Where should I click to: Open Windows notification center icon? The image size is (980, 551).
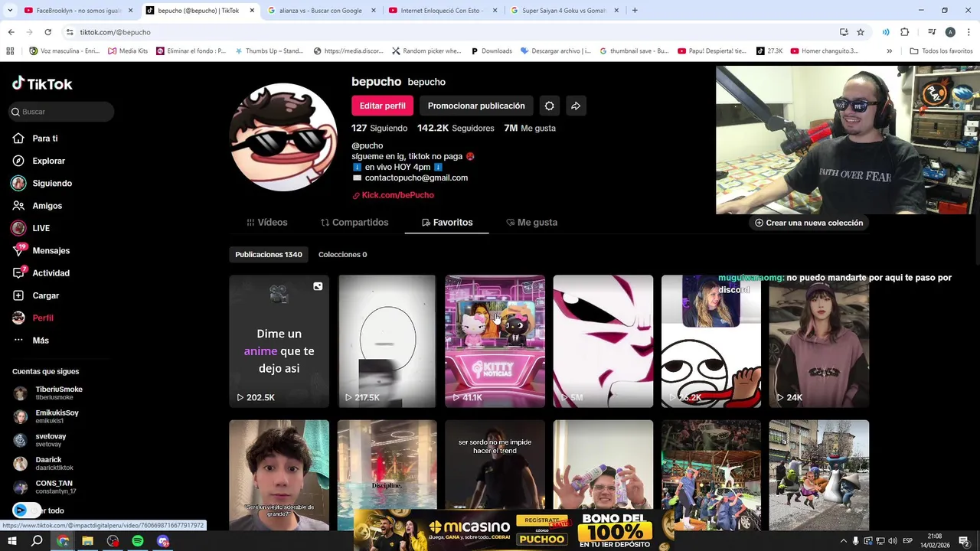coord(964,541)
